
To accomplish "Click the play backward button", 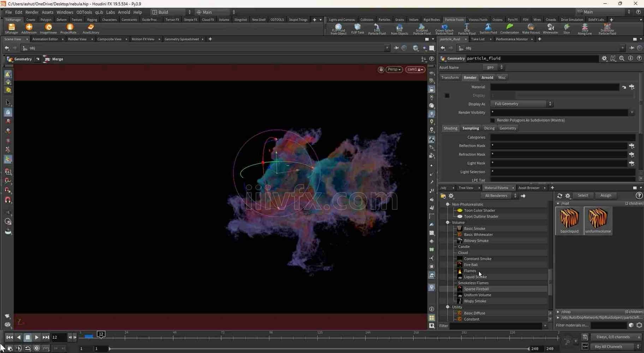I will [19, 337].
